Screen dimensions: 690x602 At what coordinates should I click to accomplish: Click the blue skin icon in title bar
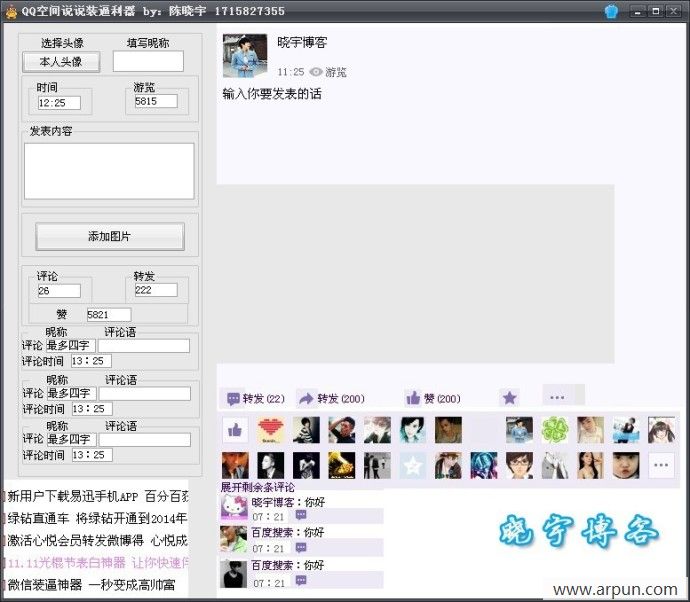pyautogui.click(x=612, y=11)
